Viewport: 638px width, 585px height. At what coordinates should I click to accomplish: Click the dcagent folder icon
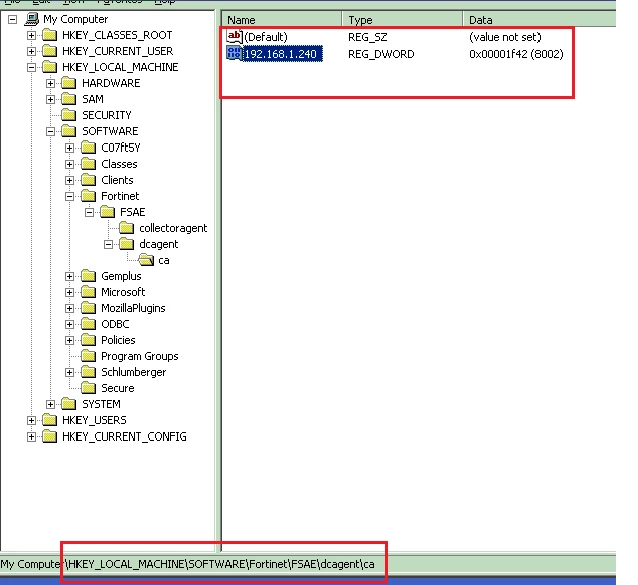[127, 244]
